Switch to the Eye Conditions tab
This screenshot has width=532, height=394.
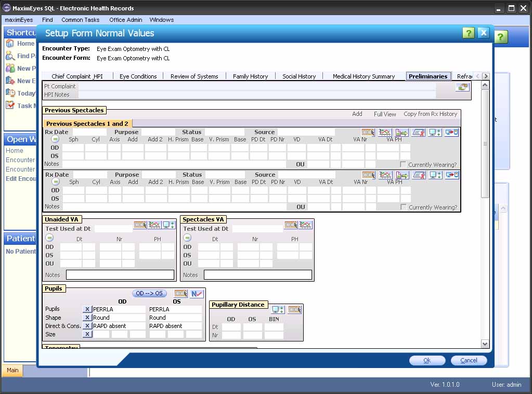click(x=138, y=76)
